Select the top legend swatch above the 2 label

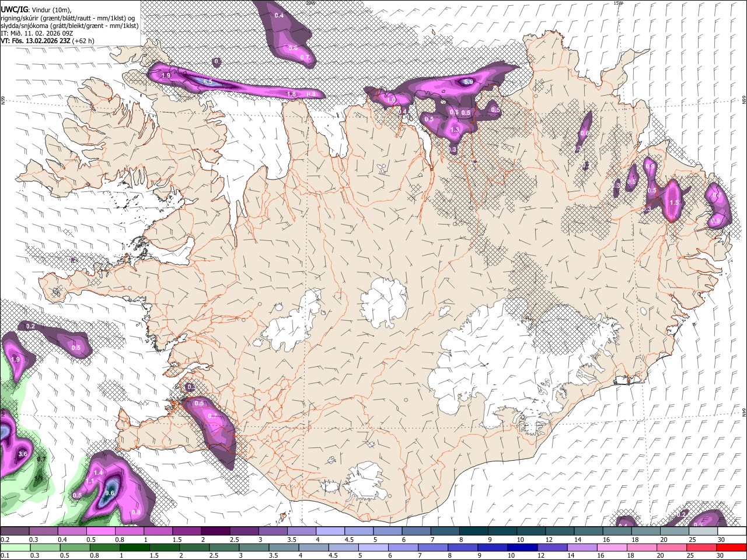pos(215,531)
